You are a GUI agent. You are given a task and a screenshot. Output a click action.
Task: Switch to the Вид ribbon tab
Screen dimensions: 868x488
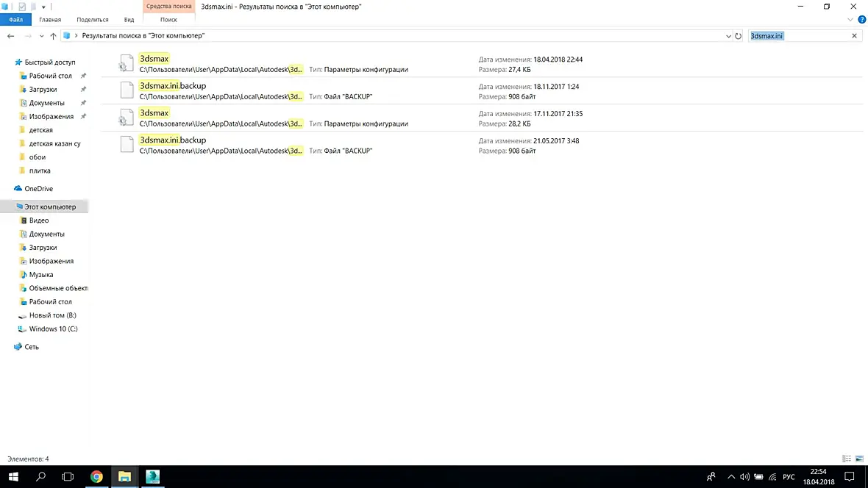(129, 19)
